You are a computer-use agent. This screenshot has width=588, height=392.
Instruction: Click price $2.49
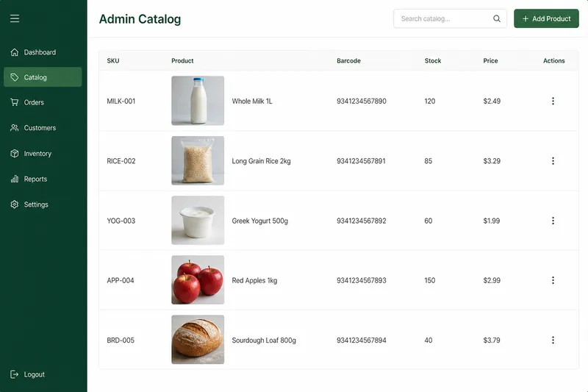[x=492, y=101]
